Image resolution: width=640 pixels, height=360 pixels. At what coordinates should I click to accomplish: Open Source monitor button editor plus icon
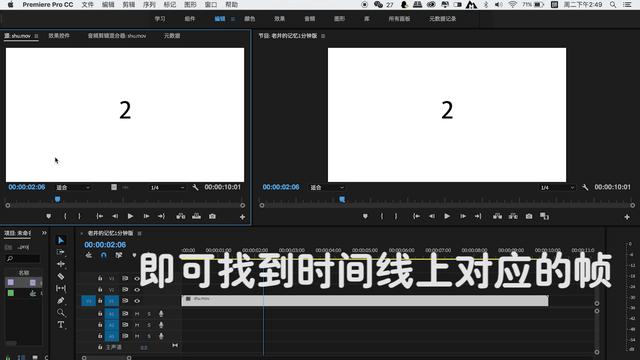(x=242, y=217)
